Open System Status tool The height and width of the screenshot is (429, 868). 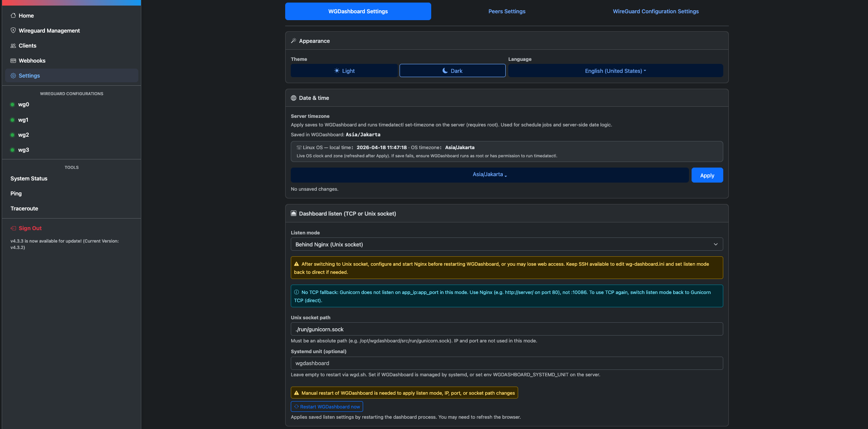tap(72, 179)
